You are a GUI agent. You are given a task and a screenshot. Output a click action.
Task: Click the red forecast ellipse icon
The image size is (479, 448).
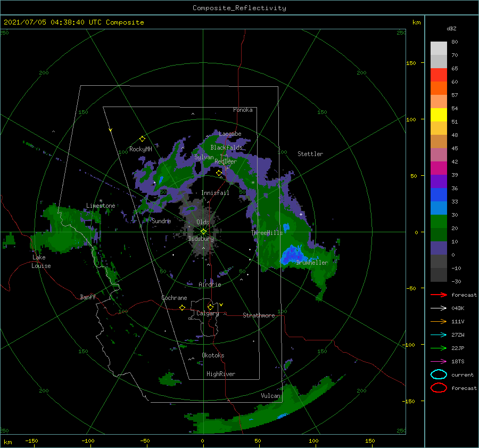(439, 388)
